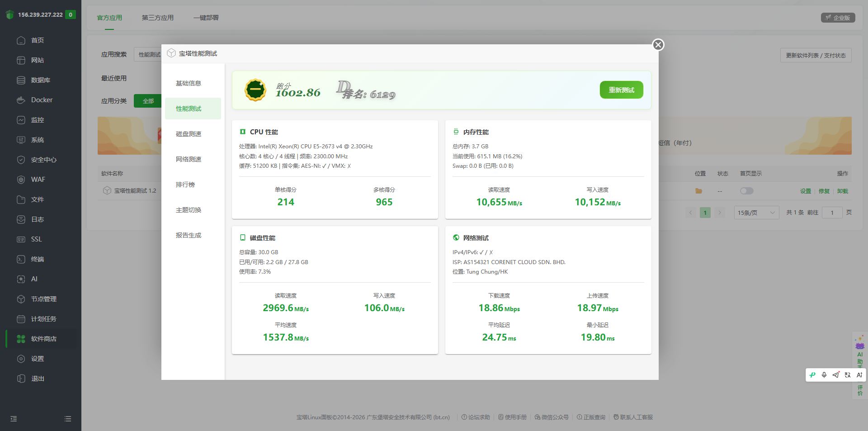868x431 pixels.
Task: Open the 15条/页 page size dropdown
Action: (756, 213)
